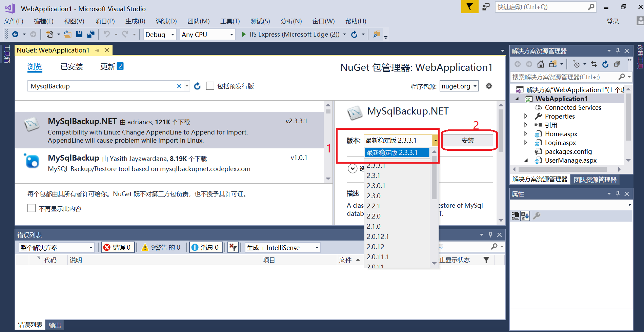Expand the Home.aspx node
The width and height of the screenshot is (644, 332).
[x=526, y=134]
